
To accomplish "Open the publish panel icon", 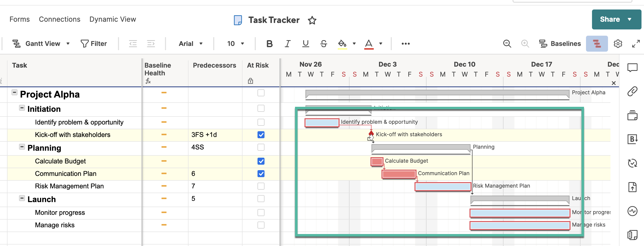I will (x=632, y=187).
